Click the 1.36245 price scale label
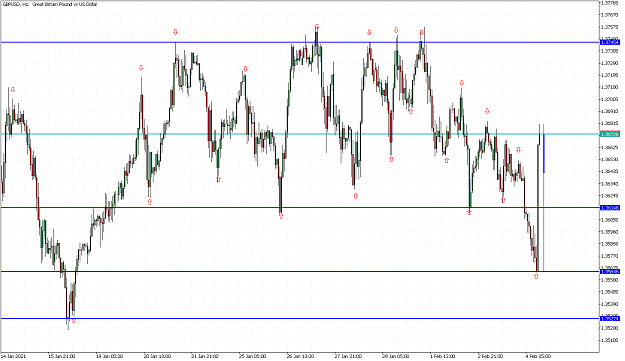Screen dimensions: 625x361 pos(610,196)
